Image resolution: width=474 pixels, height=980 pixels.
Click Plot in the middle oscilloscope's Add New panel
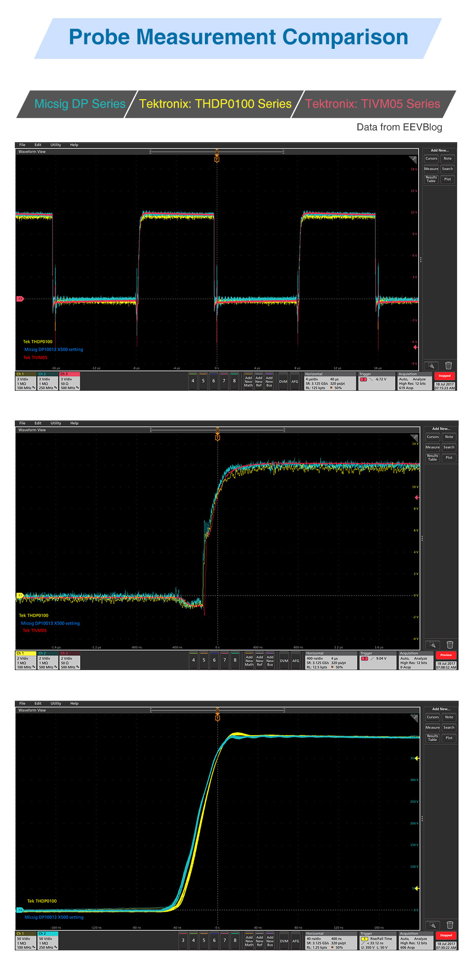449,457
